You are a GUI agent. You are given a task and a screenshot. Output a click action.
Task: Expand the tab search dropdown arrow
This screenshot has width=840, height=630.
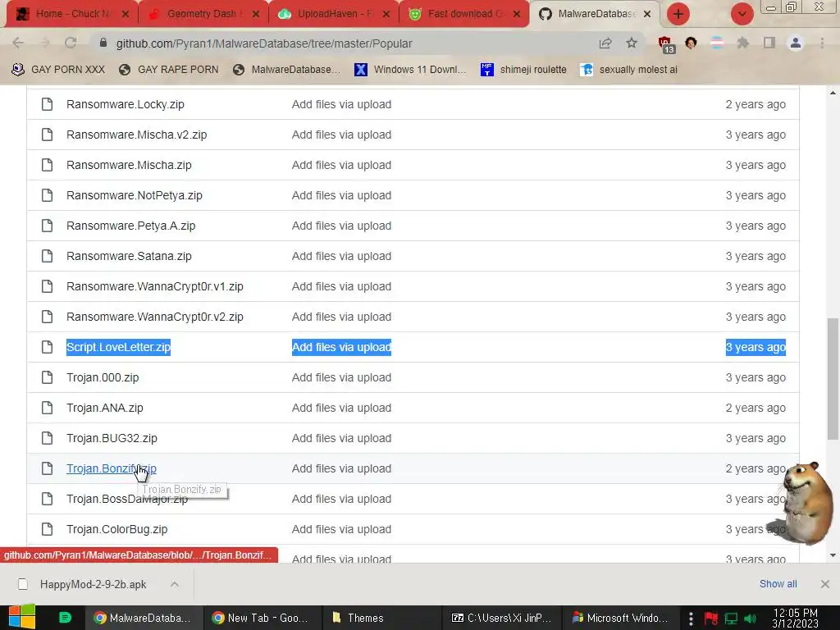tap(742, 14)
